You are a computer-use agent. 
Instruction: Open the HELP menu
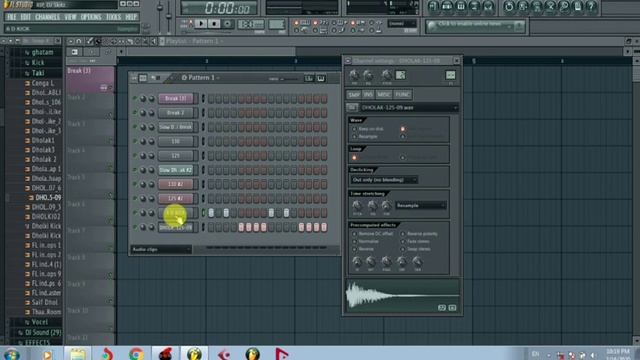click(131, 17)
